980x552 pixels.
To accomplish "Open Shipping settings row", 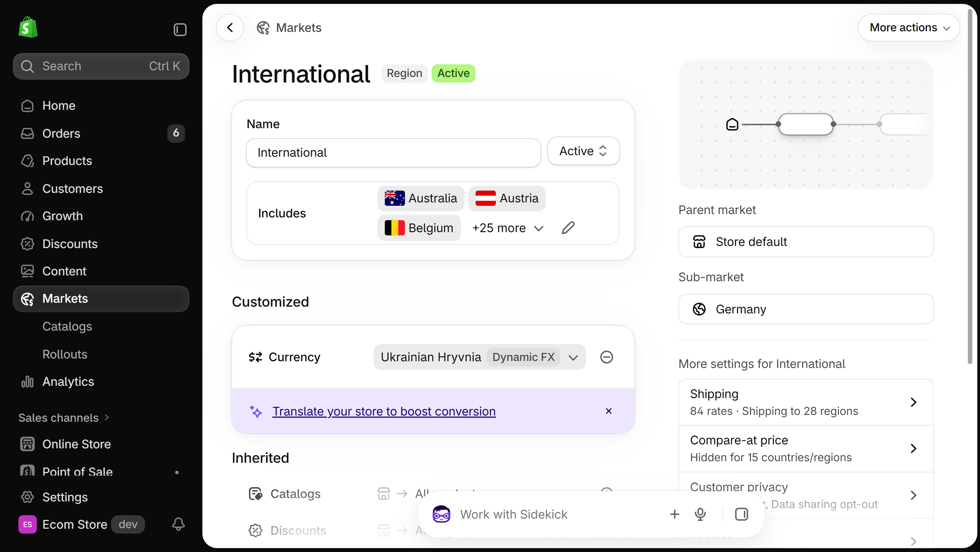I will [806, 402].
